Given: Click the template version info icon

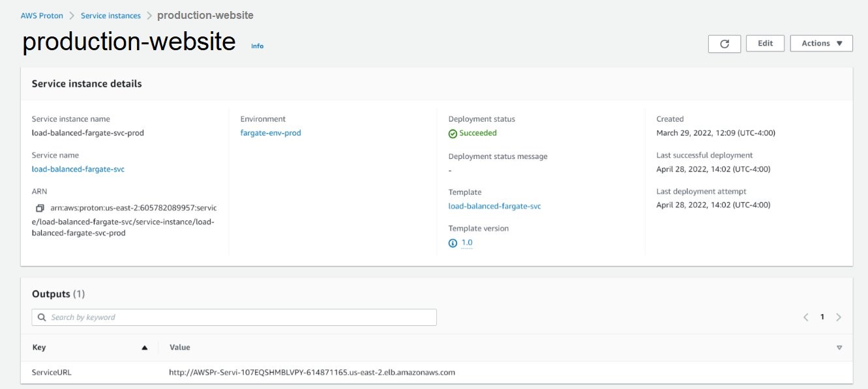Looking at the screenshot, I should tap(453, 243).
